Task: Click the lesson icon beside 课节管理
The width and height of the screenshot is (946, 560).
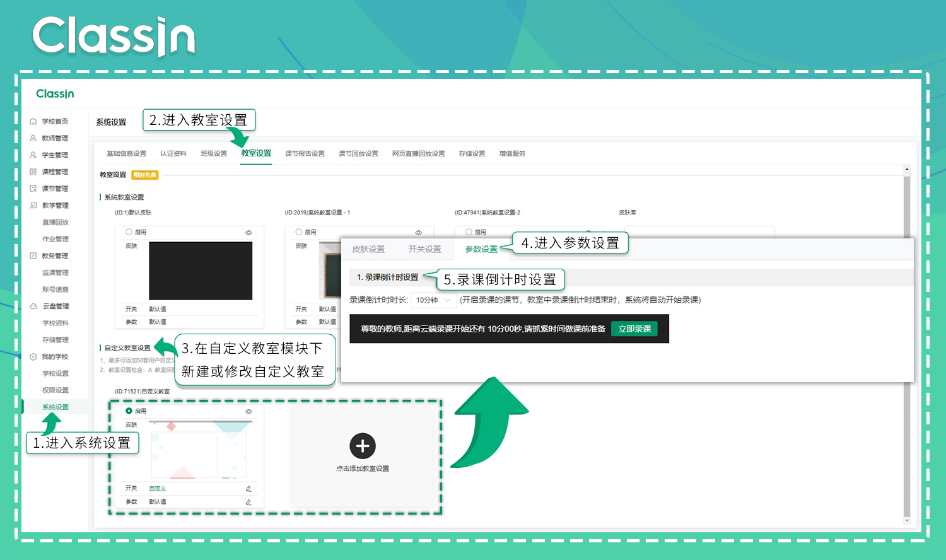Action: [x=33, y=189]
